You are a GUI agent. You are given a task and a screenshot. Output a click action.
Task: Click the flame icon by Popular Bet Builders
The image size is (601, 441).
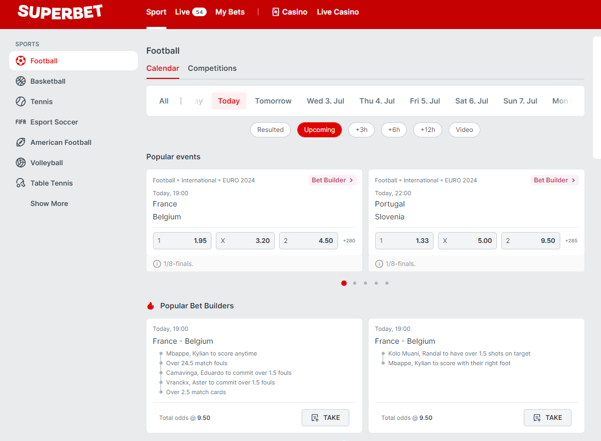[x=151, y=305]
